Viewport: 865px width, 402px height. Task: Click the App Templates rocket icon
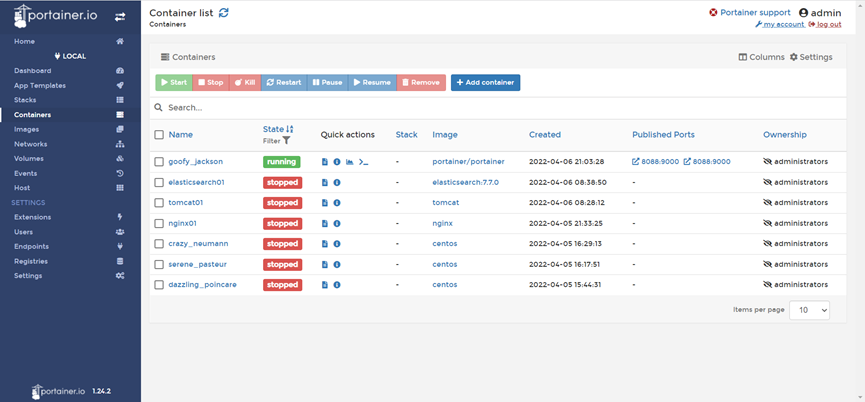120,85
